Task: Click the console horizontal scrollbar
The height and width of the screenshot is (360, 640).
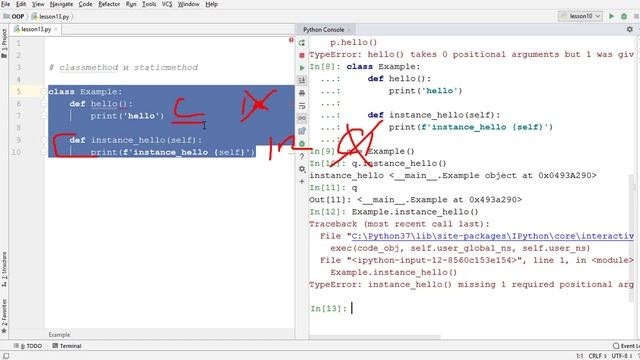Action: point(375,337)
